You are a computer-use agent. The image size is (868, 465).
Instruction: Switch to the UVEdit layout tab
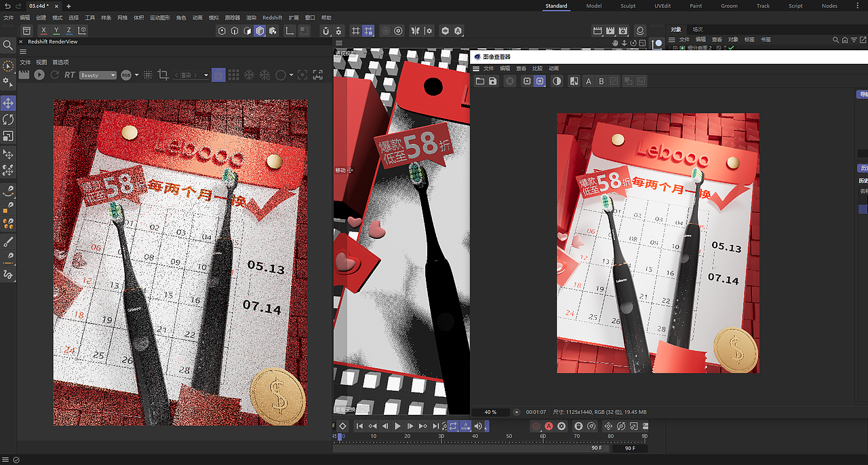(663, 5)
